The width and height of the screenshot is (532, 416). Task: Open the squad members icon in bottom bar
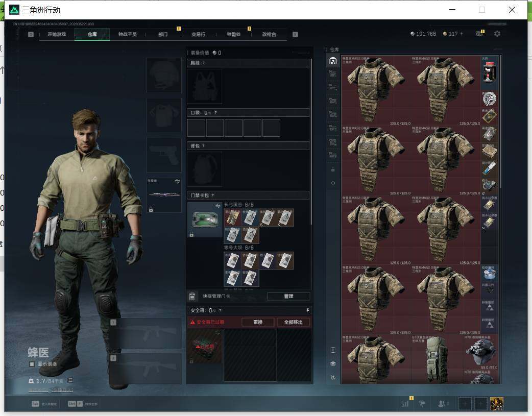442,404
